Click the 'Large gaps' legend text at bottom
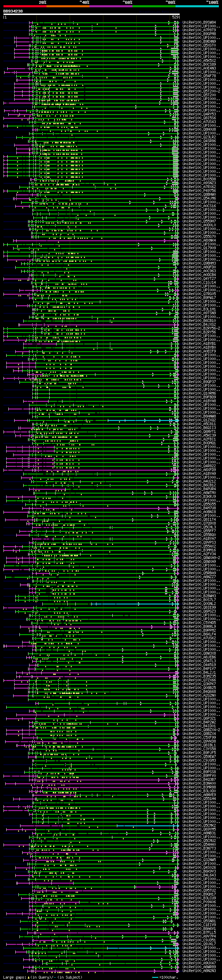Viewport: 222px width, 980px height. (15, 977)
